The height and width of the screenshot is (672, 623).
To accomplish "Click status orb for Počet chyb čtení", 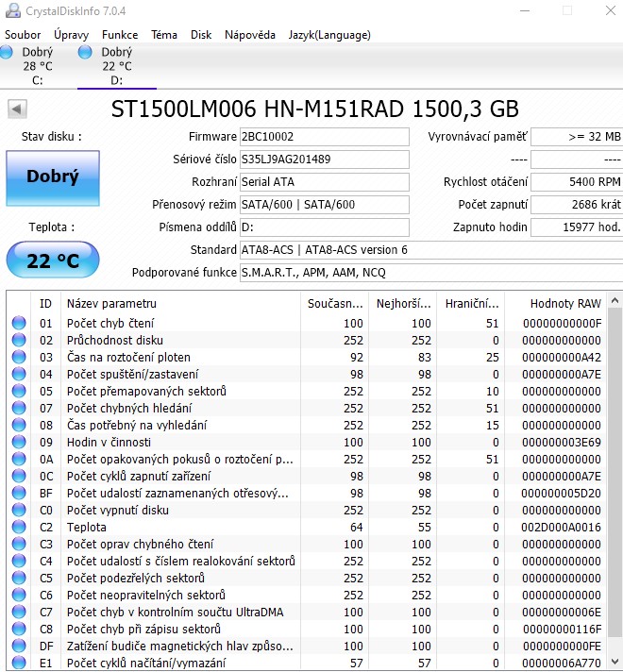I will (19, 324).
